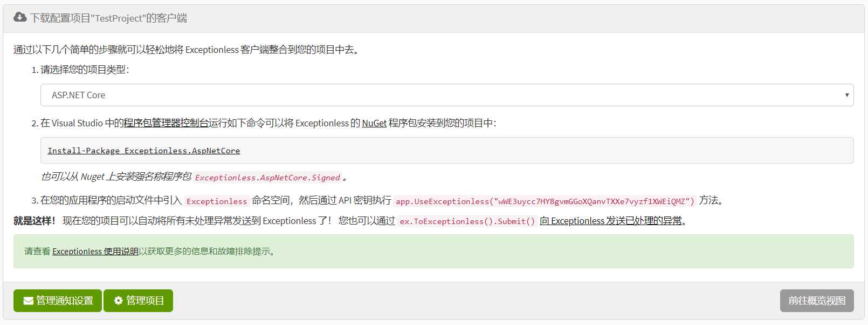Click the 前往概览视图 button
Viewport: 868px width, 325px height.
pos(817,301)
